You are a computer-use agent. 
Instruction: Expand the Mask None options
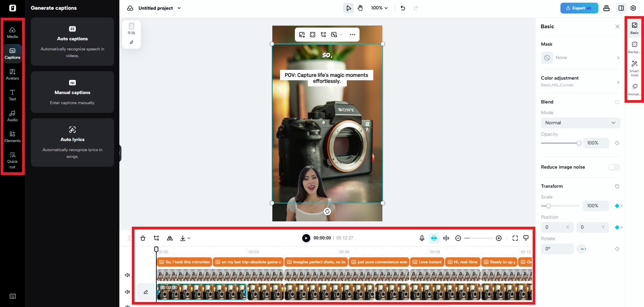pyautogui.click(x=581, y=58)
